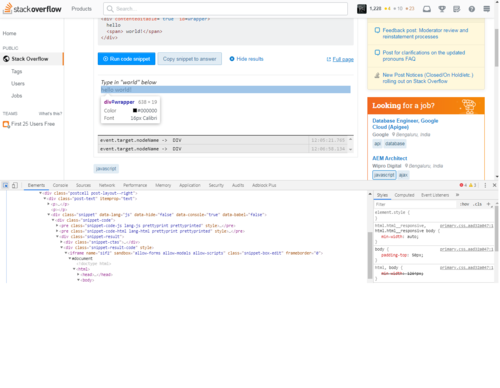
Task: Open the Event Listeners tab
Action: tap(435, 195)
